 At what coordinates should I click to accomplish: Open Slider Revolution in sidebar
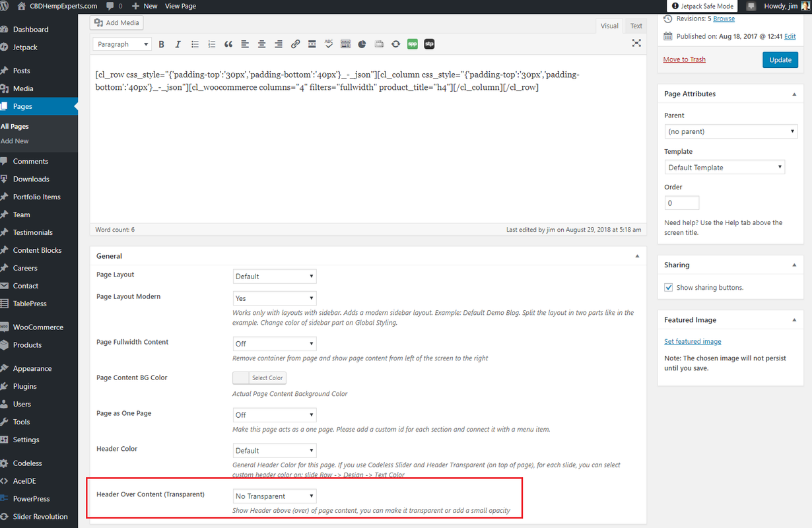click(39, 517)
